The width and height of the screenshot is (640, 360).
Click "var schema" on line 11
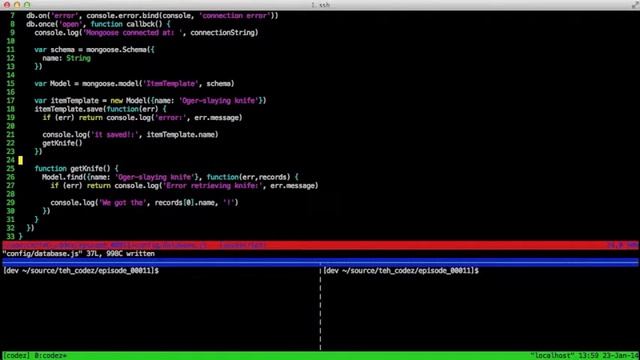(55, 50)
